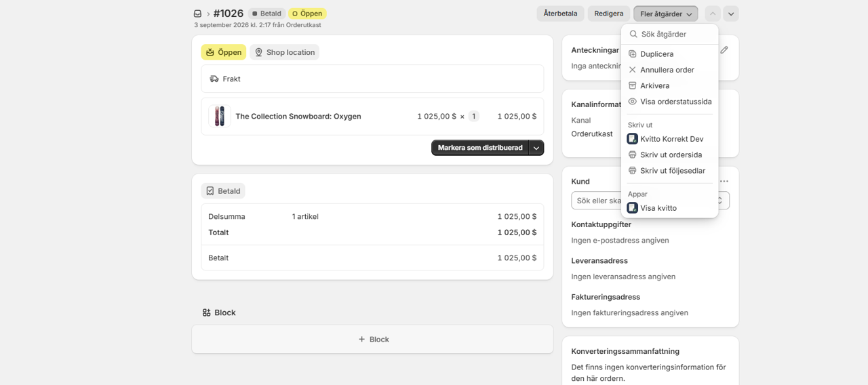868x385 pixels.
Task: Click the Kvitto Korrekt Dev app icon
Action: pyautogui.click(x=632, y=138)
